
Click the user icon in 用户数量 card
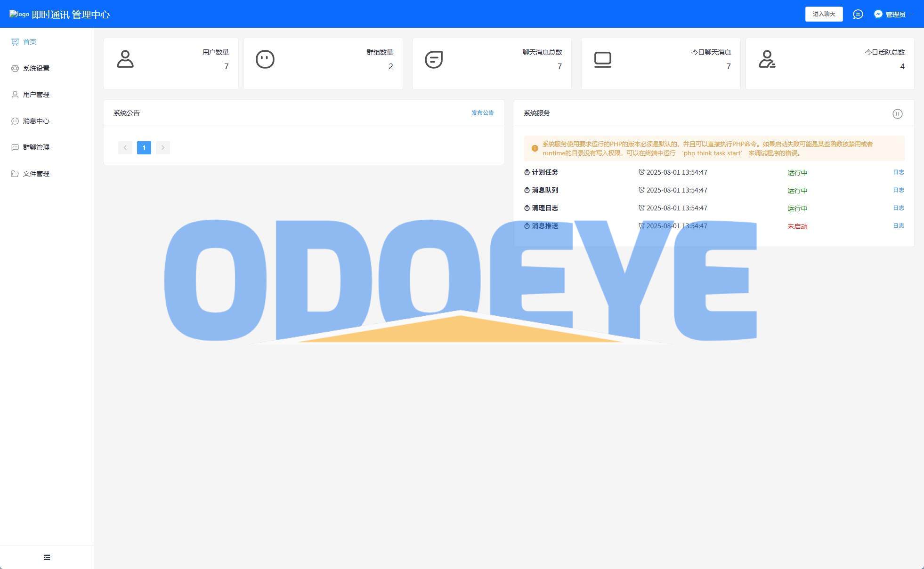click(125, 59)
